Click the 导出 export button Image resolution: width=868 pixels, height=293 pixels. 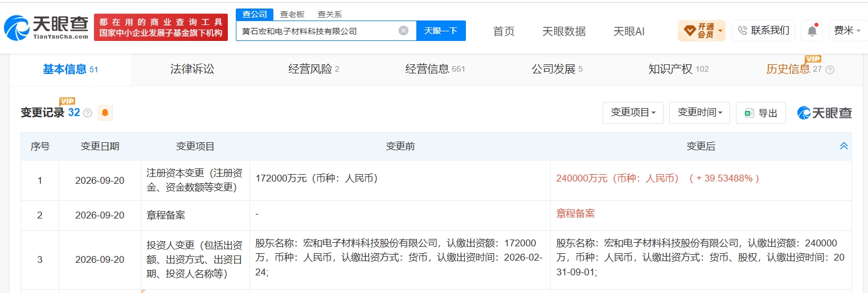click(761, 113)
